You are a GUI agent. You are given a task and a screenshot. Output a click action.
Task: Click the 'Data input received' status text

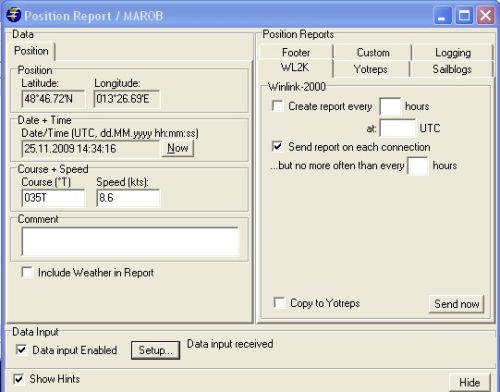point(230,344)
